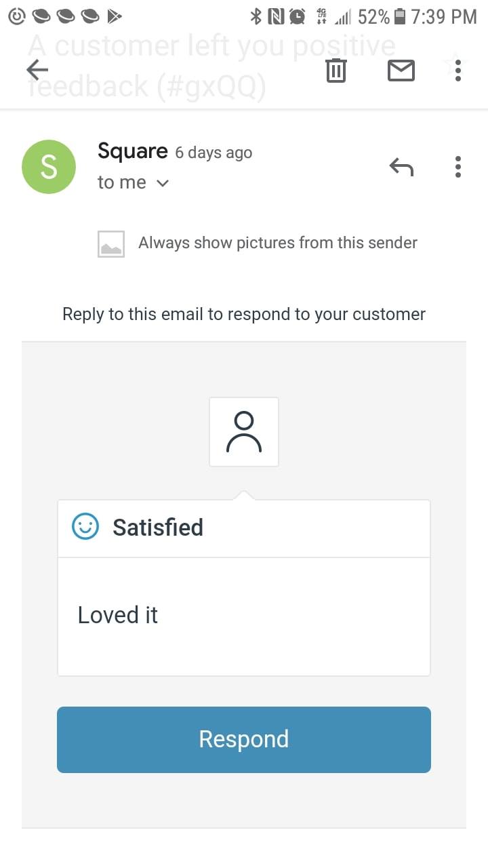Tap the Play Store notification icon
Image resolution: width=488 pixels, height=868 pixels.
[x=115, y=16]
